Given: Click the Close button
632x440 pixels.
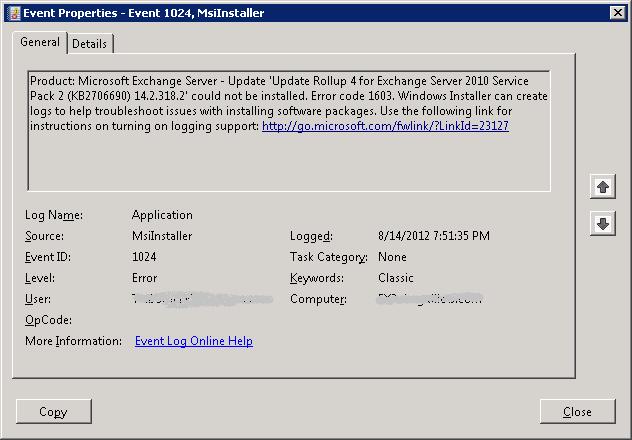Looking at the screenshot, I should pyautogui.click(x=577, y=411).
